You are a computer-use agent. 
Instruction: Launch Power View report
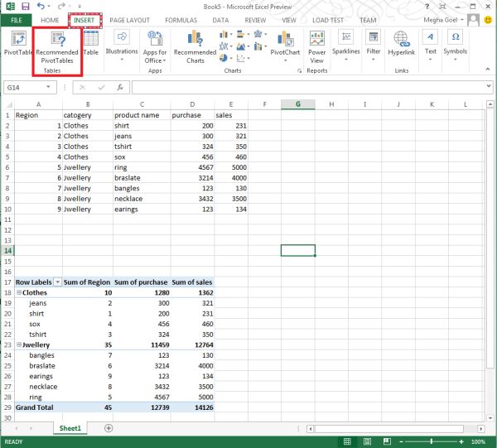pos(316,46)
